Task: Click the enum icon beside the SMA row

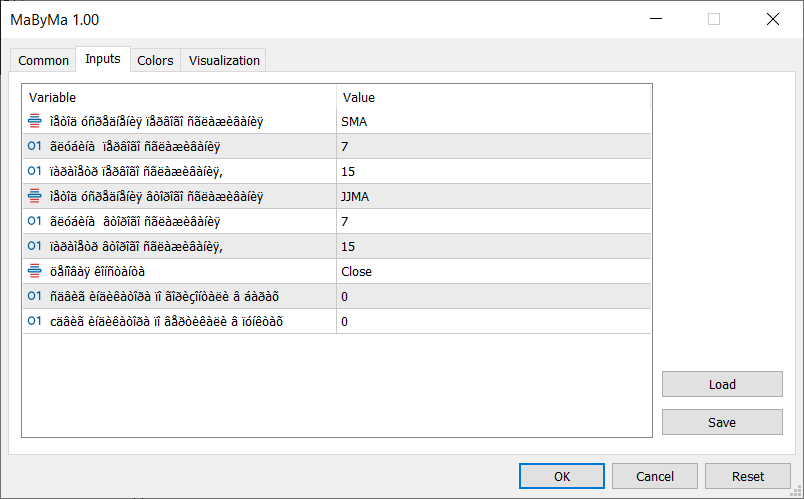Action: (x=35, y=121)
